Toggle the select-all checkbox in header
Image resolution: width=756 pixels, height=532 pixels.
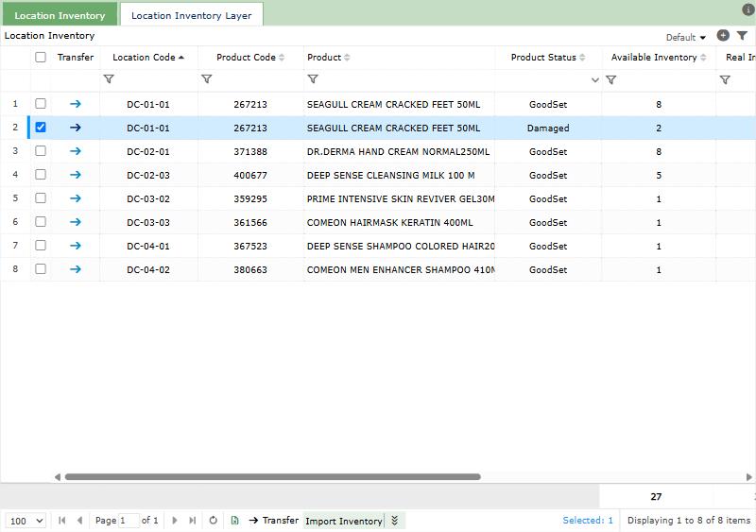tap(41, 57)
